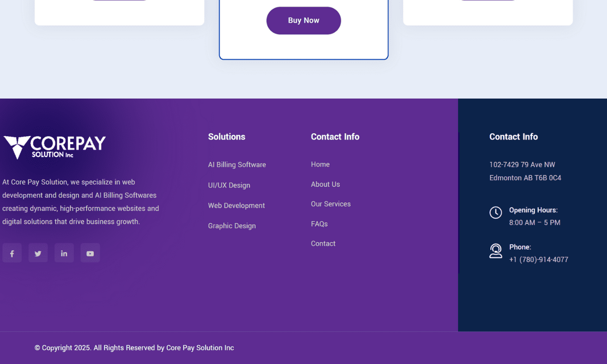
Task: Go to the UI/UX Design link
Action: [229, 185]
